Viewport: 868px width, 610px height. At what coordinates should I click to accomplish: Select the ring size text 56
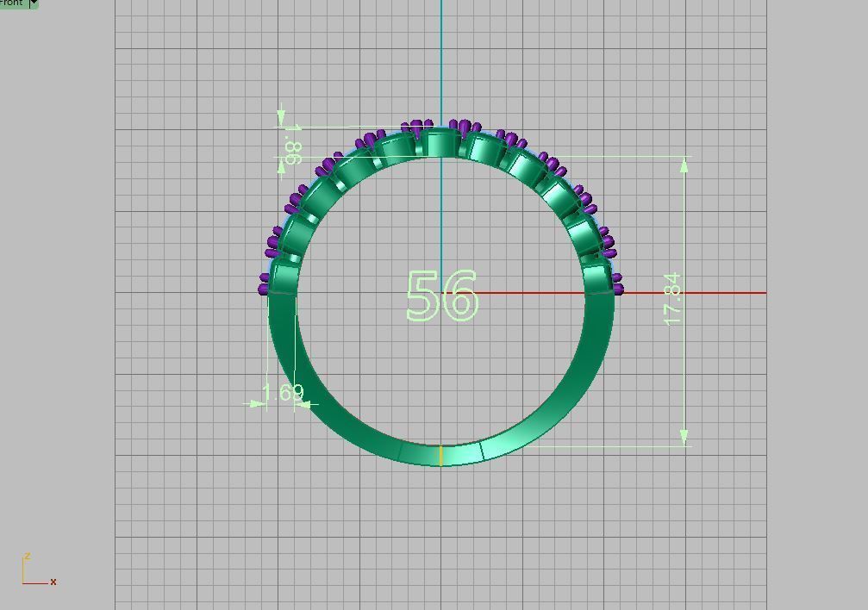(x=441, y=296)
